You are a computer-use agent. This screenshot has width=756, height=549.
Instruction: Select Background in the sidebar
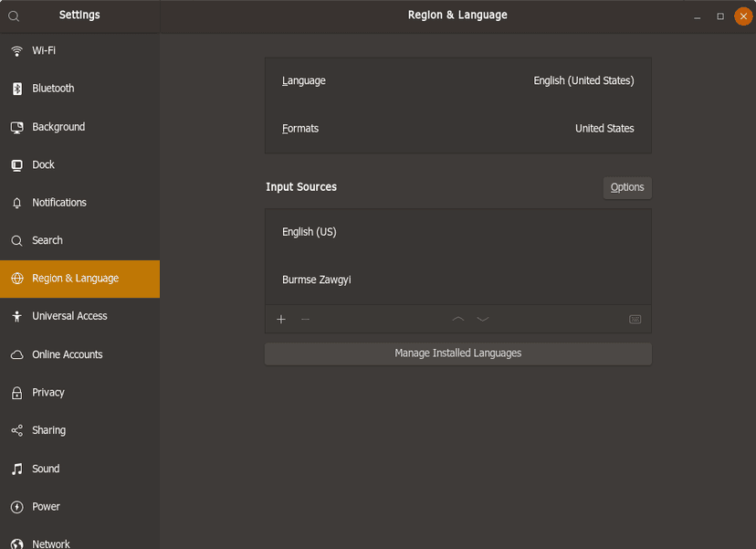pyautogui.click(x=80, y=127)
